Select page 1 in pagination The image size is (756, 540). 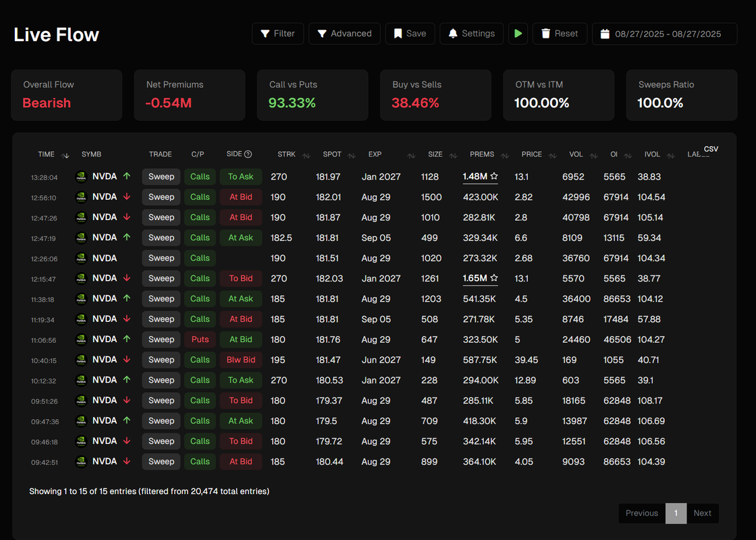pos(676,513)
